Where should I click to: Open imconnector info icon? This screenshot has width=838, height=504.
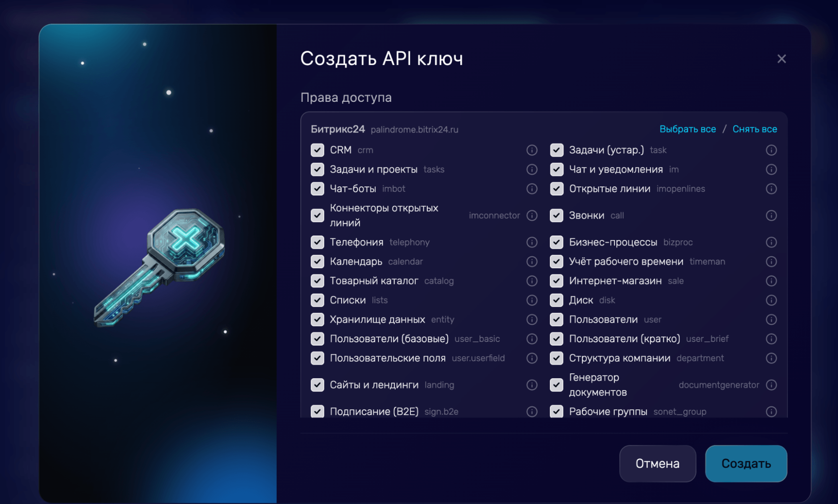[532, 215]
